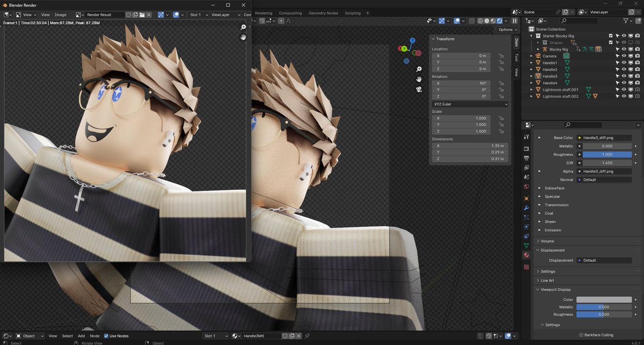Click the zoom magnifier in the 3D viewport
The height and width of the screenshot is (345, 644).
(419, 69)
